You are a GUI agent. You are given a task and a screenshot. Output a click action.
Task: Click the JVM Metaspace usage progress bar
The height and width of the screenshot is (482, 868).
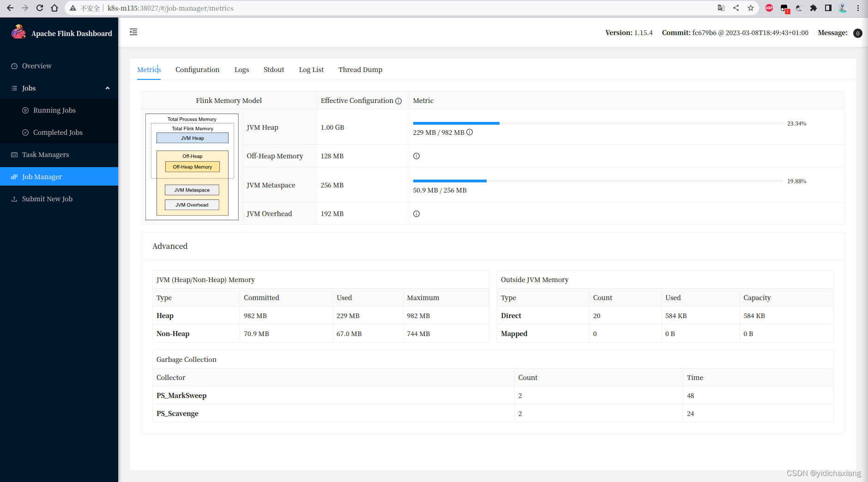598,181
